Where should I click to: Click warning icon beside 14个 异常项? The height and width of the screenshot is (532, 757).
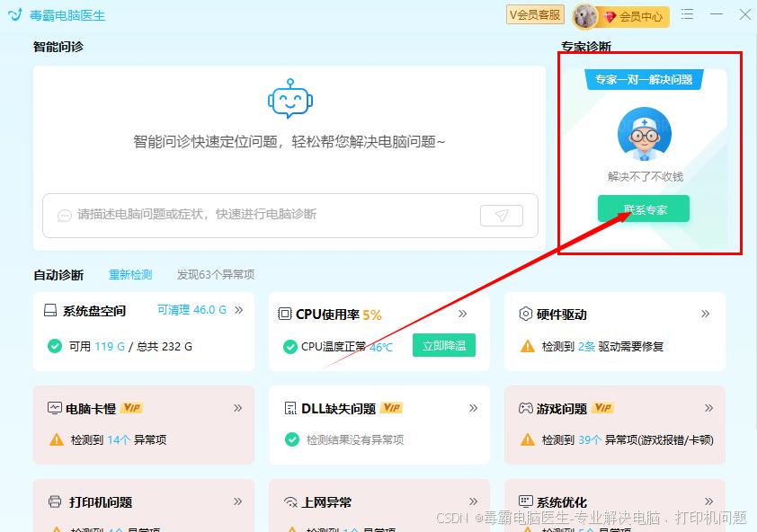pyautogui.click(x=57, y=439)
